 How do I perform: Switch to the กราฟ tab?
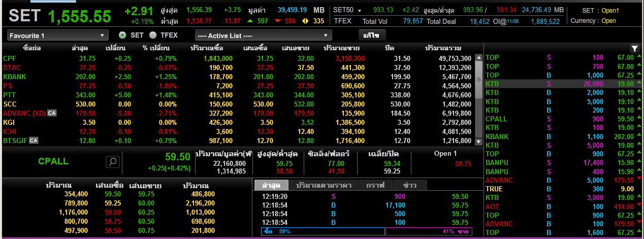click(375, 185)
